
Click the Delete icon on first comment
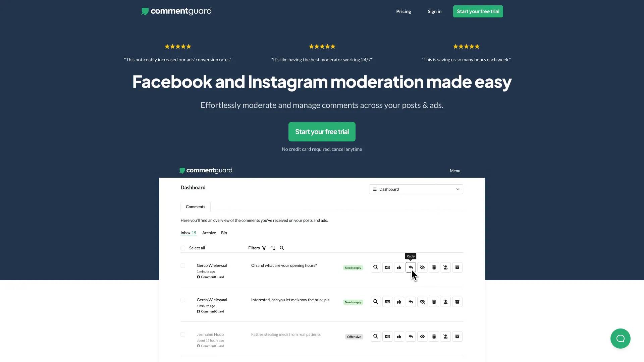(434, 267)
